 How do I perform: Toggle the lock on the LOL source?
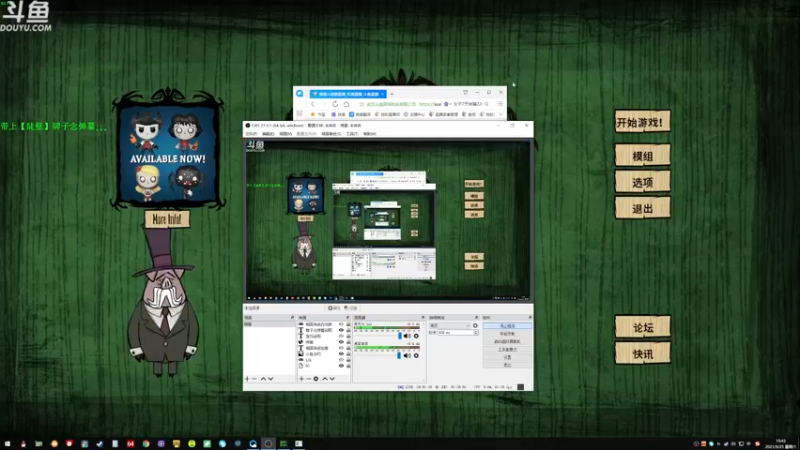(x=348, y=360)
